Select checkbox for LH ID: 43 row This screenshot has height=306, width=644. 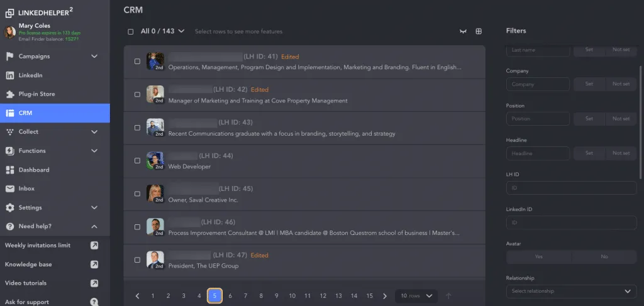[x=137, y=128]
